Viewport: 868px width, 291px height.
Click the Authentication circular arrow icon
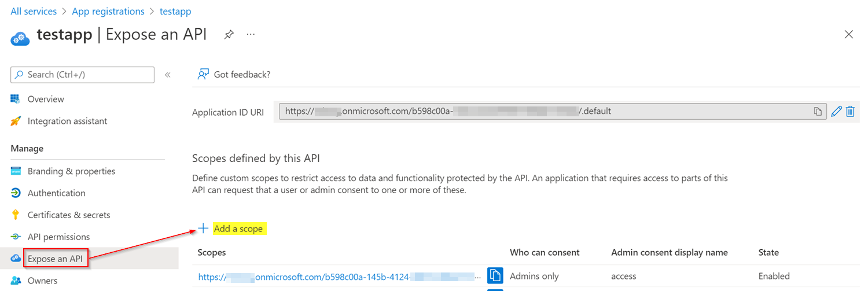tap(16, 193)
